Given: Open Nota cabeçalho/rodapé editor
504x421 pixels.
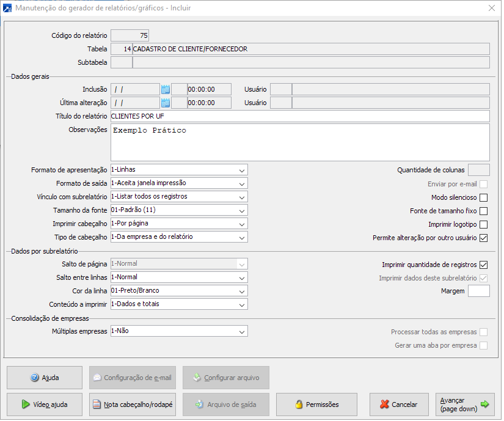Looking at the screenshot, I should pos(133,404).
